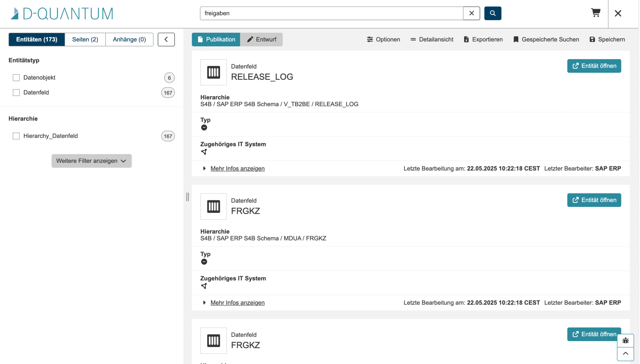Open entity RELEASE_LOG via Entität öffnen

[x=594, y=66]
